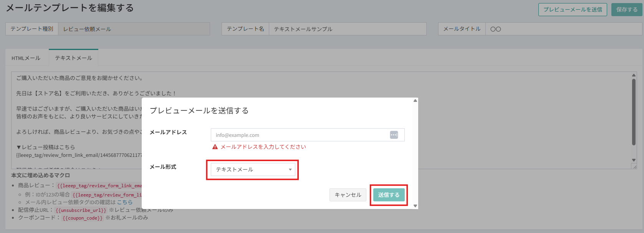
Task: Open the こちら link
Action: pos(125,202)
